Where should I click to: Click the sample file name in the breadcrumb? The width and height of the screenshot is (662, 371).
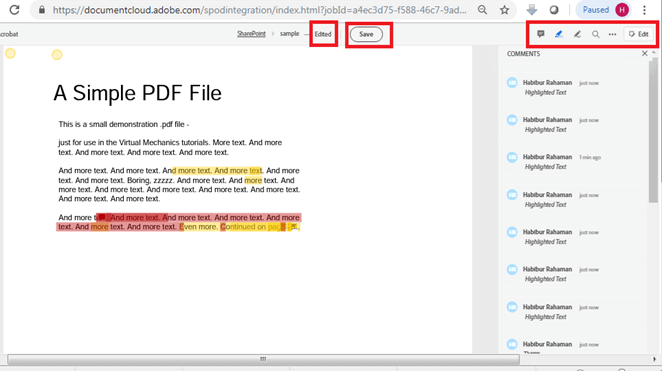pos(289,34)
